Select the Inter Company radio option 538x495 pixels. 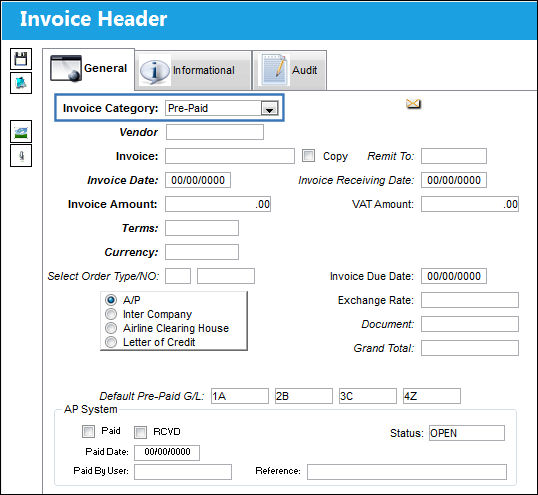(111, 314)
